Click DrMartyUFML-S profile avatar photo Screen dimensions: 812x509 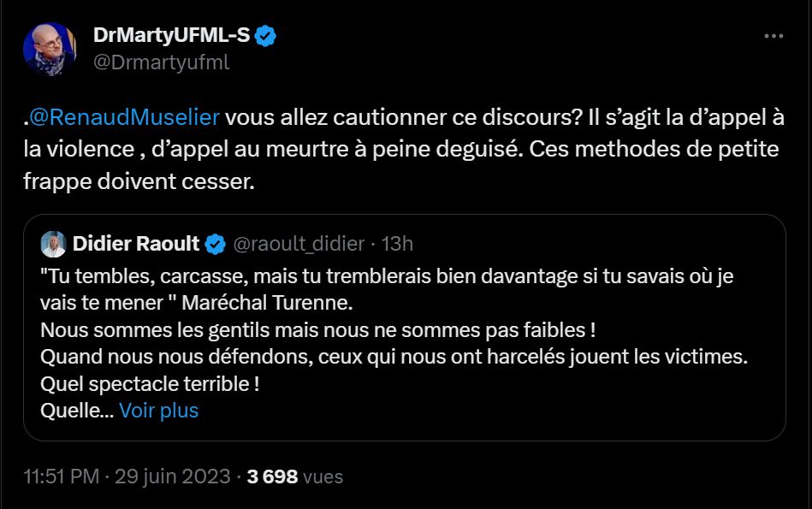coord(50,49)
